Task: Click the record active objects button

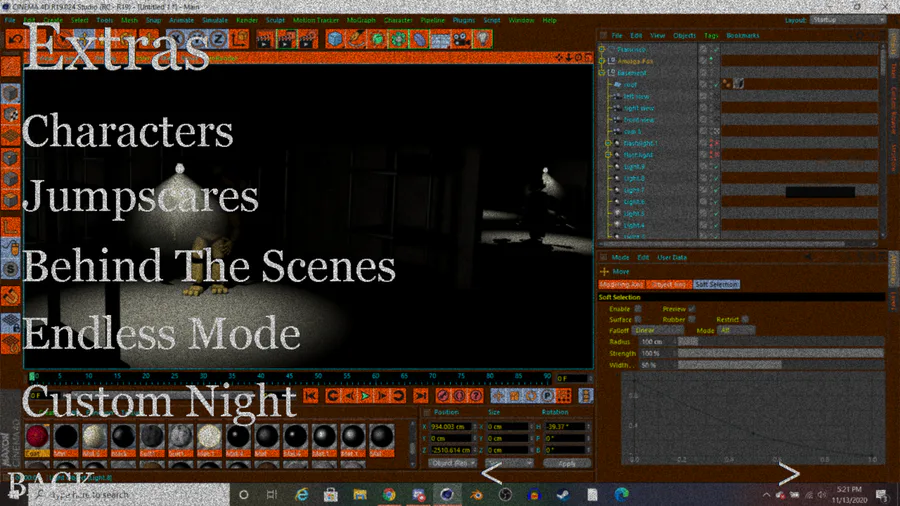Action: pos(443,396)
